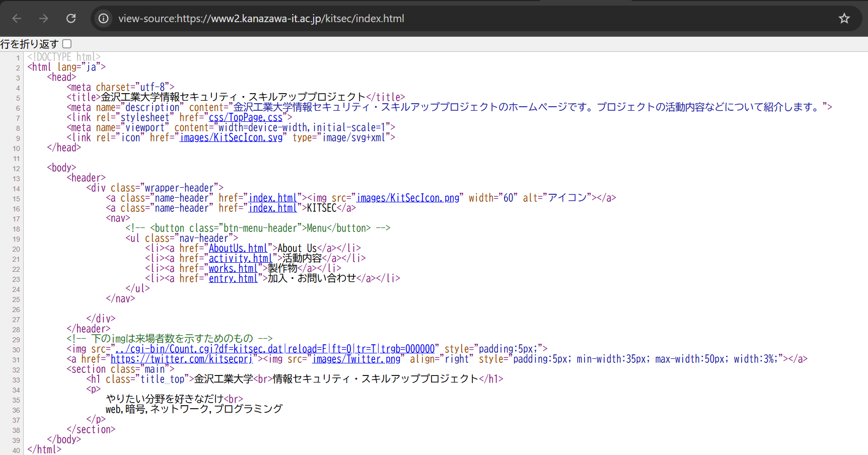868x455 pixels.
Task: Click the KITSEC anchor text
Action: (322, 208)
